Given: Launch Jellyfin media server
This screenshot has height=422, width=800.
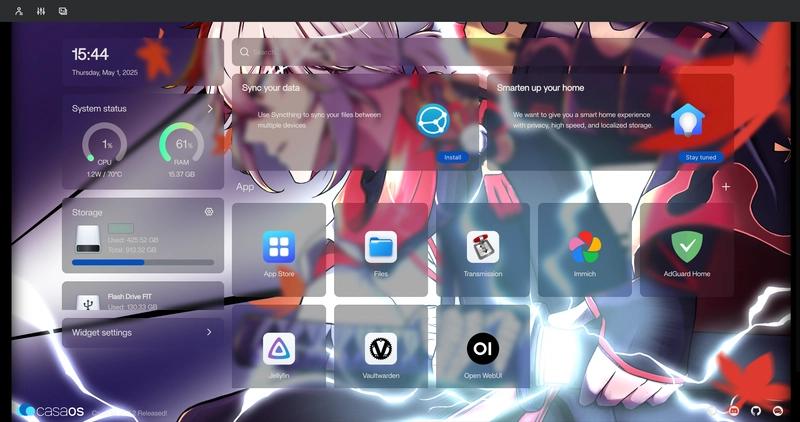Looking at the screenshot, I should coord(279,347).
